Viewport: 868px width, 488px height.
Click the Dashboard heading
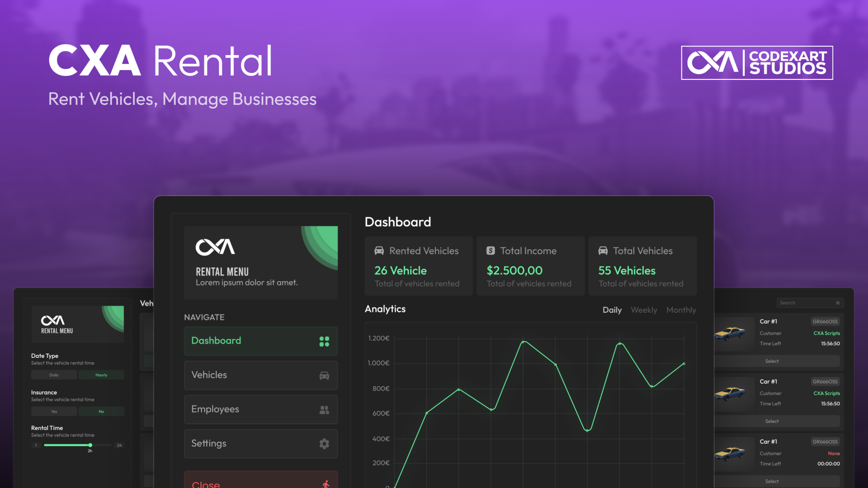coord(398,222)
